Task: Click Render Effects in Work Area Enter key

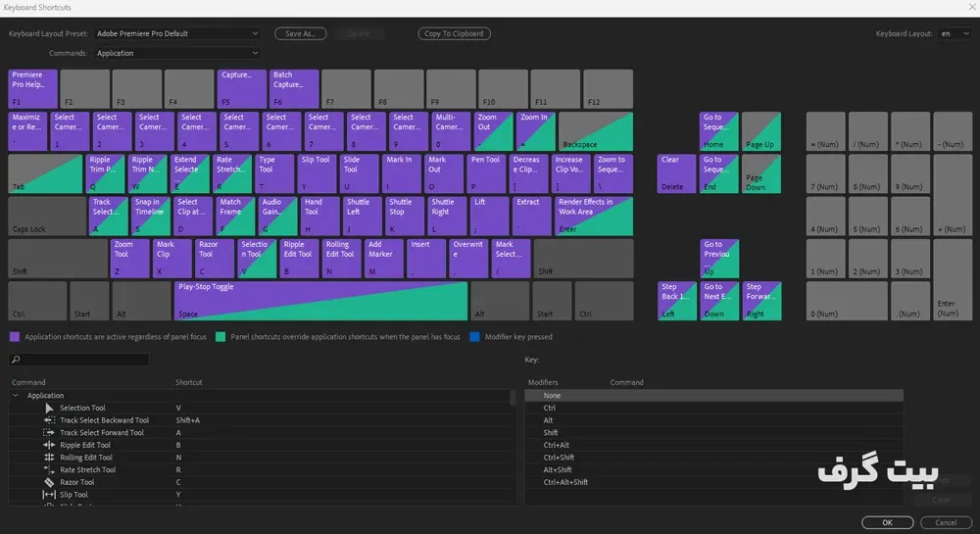Action: [x=594, y=217]
